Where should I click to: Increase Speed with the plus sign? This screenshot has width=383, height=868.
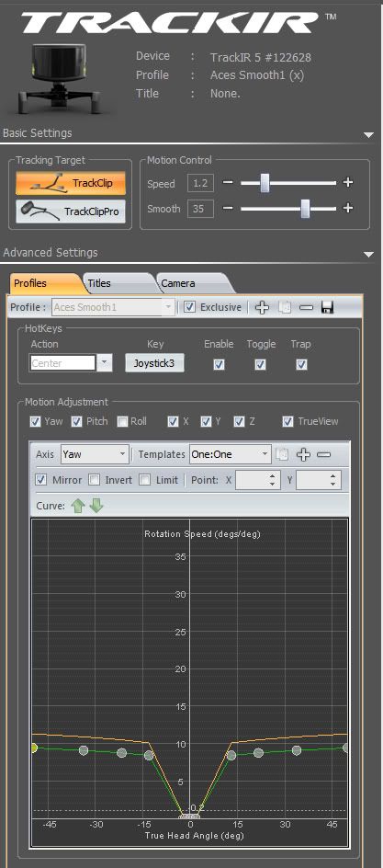(347, 183)
